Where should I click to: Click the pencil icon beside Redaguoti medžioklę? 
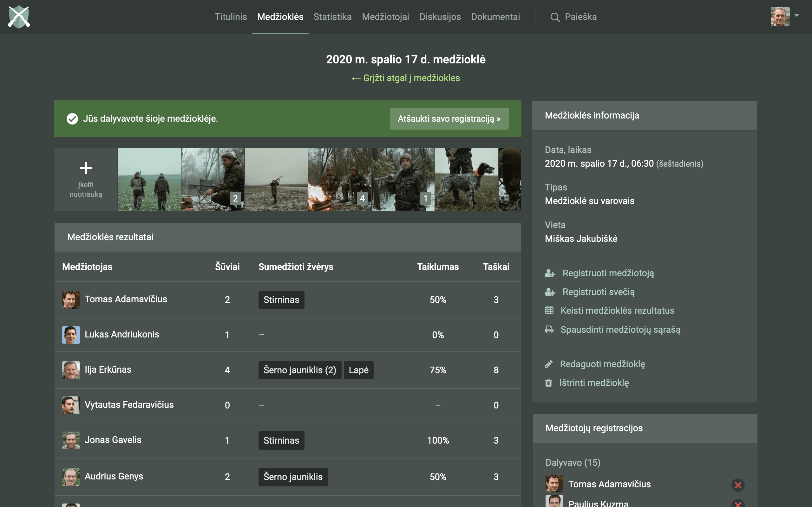click(x=549, y=364)
